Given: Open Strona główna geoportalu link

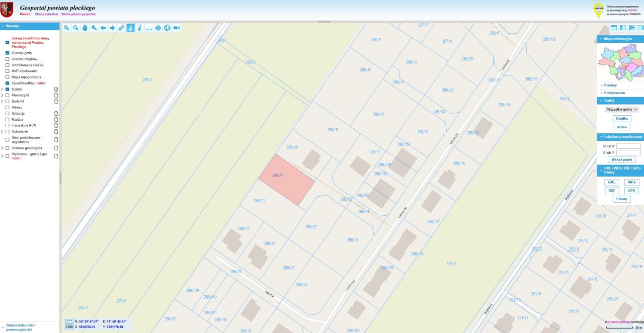Looking at the screenshot, I should (78, 14).
